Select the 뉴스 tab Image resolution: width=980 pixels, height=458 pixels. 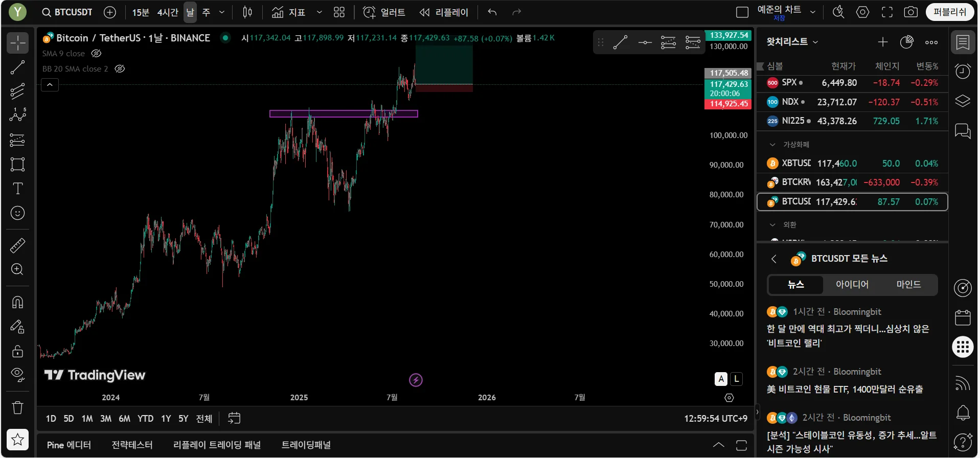point(795,285)
